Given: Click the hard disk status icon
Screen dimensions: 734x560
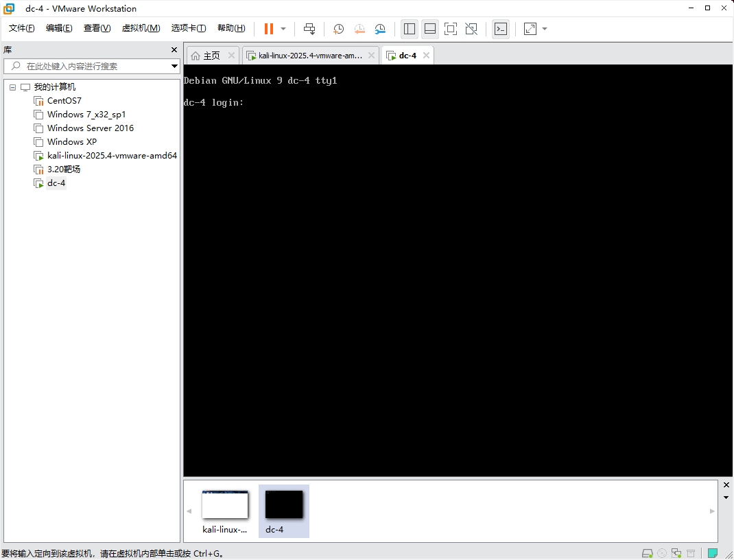Looking at the screenshot, I should coord(648,553).
